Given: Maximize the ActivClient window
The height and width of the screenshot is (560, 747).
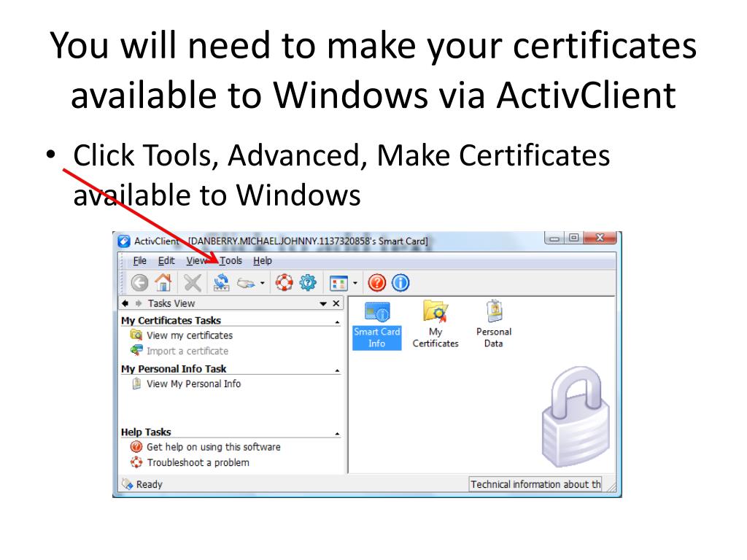Looking at the screenshot, I should point(573,238).
